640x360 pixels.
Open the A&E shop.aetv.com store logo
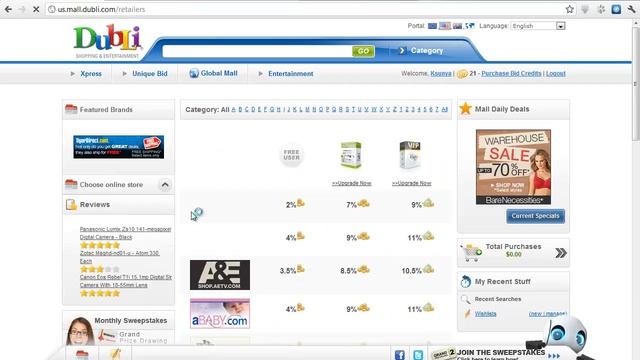tap(220, 275)
